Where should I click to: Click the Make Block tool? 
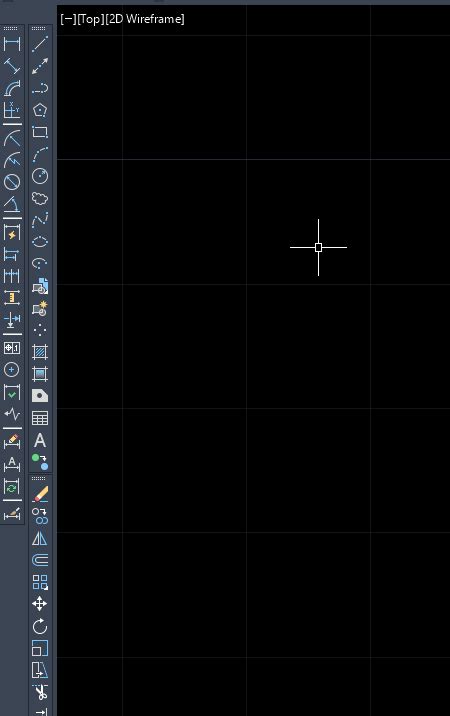(40, 308)
